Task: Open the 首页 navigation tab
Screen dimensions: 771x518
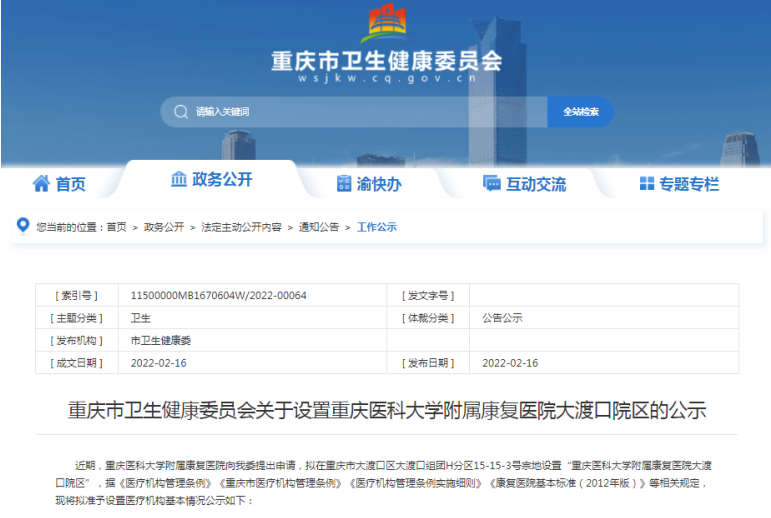Action: (x=59, y=183)
